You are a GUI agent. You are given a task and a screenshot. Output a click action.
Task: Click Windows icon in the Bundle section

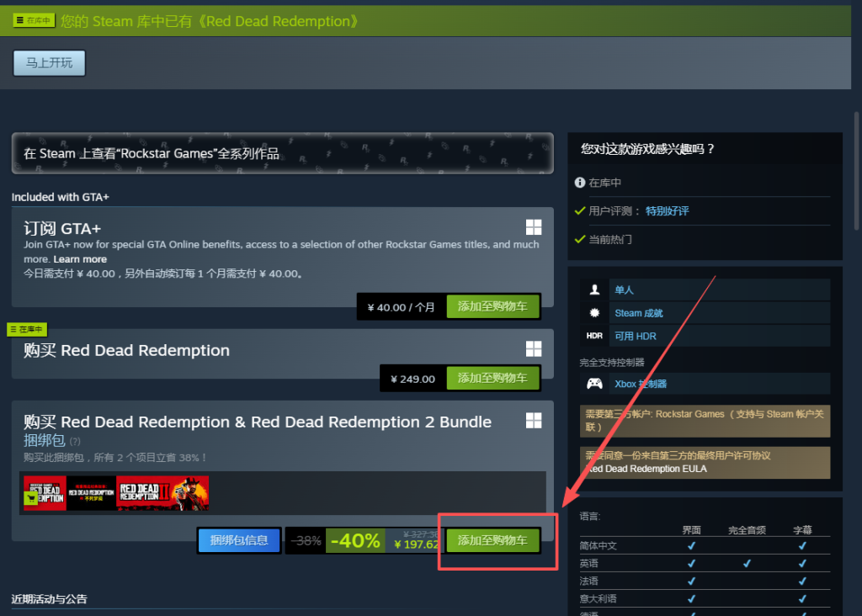534,420
